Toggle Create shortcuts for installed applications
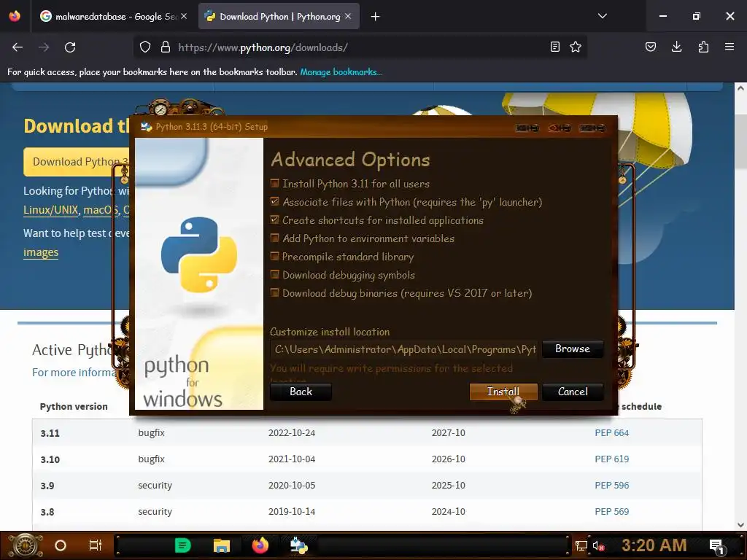Image resolution: width=747 pixels, height=560 pixels. [x=275, y=219]
